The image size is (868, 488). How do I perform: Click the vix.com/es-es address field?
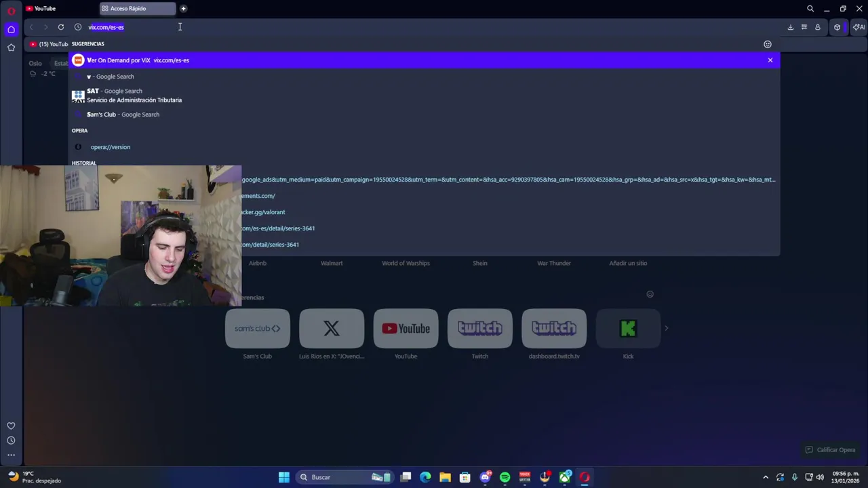pos(106,27)
